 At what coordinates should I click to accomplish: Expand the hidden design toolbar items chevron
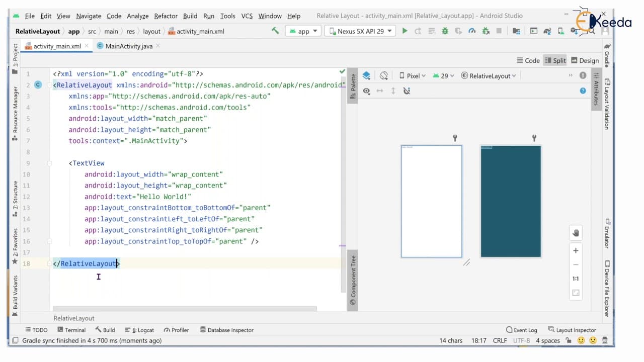(571, 75)
